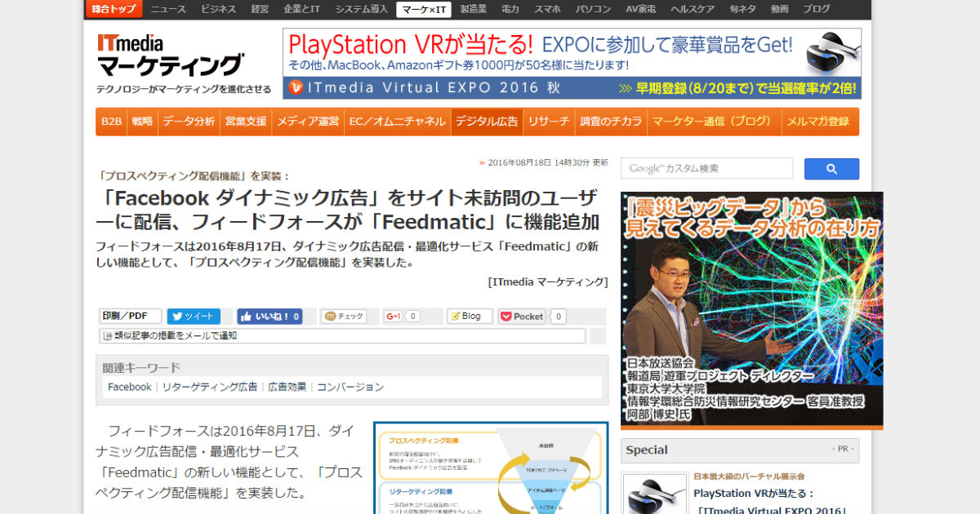Click the 2016年08月18日 14時30分 更新 timestamp
980x514 pixels.
coord(548,162)
